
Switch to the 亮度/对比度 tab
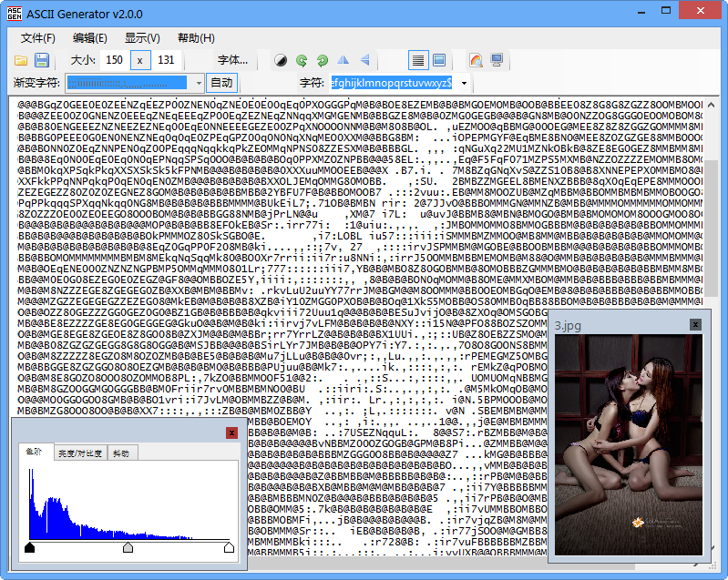pos(80,453)
